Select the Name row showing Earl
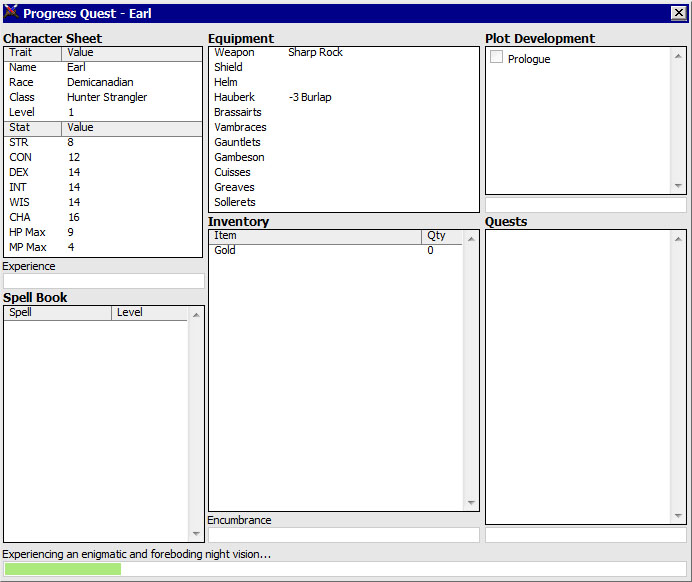Viewport: 692px width, 582px height. click(x=103, y=68)
